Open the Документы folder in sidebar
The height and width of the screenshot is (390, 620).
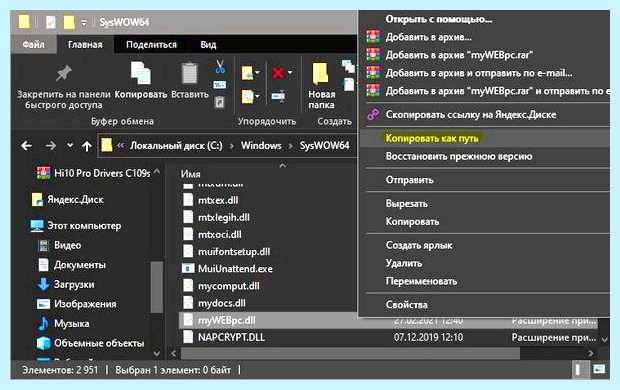tap(72, 265)
